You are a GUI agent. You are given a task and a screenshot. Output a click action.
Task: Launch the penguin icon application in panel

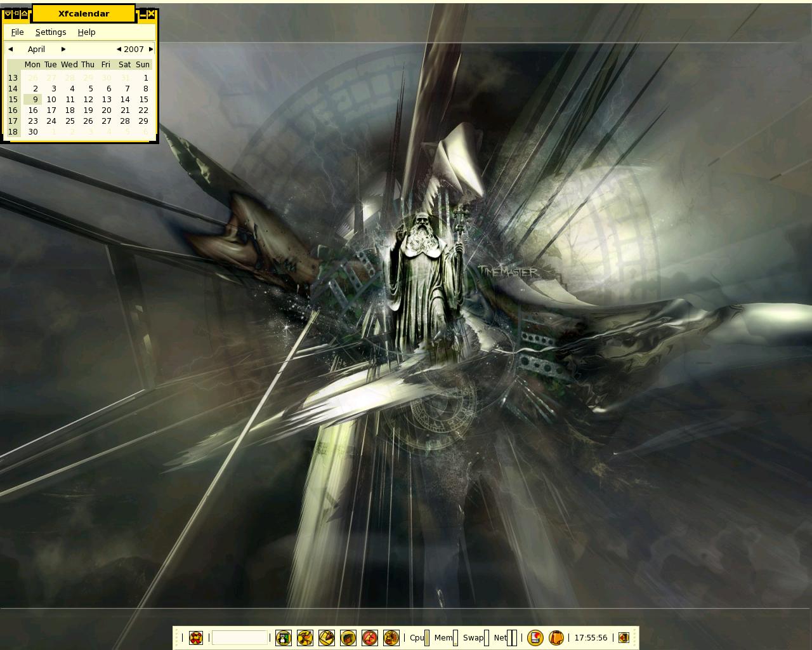point(284,638)
